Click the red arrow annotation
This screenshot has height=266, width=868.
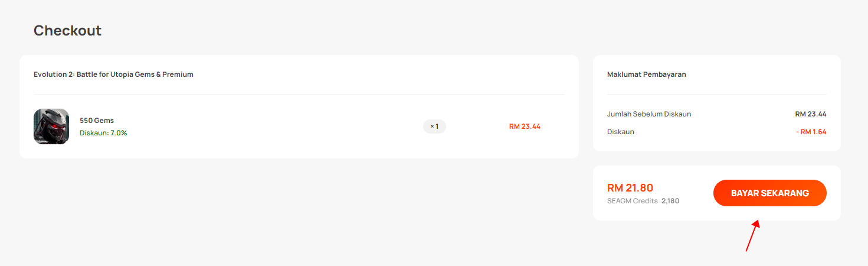[x=752, y=236]
